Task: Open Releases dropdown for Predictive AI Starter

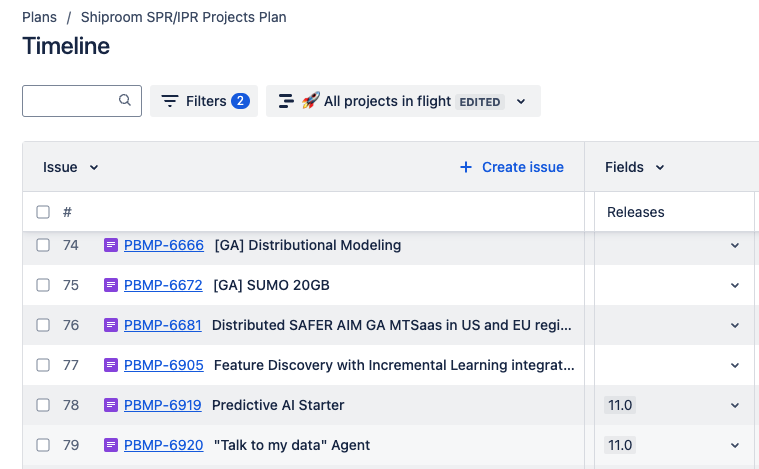Action: 735,405
